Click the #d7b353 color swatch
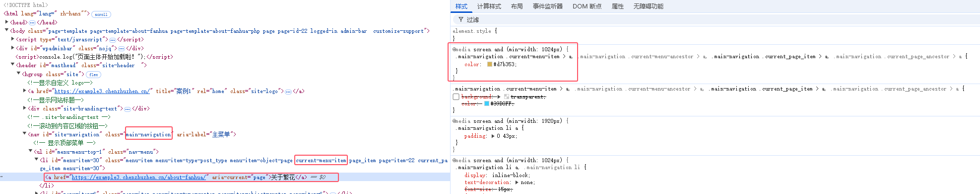Viewport: 980px width, 194px height. click(x=490, y=64)
